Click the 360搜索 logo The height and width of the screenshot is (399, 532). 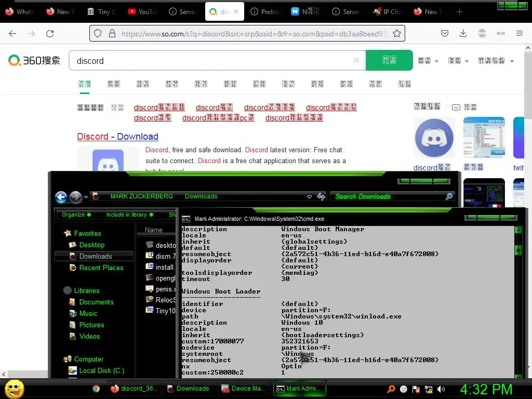[x=34, y=60]
